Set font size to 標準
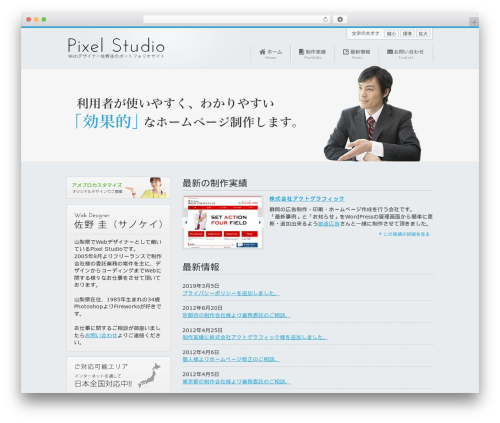Viewport: 500px width, 423px height. click(x=407, y=34)
